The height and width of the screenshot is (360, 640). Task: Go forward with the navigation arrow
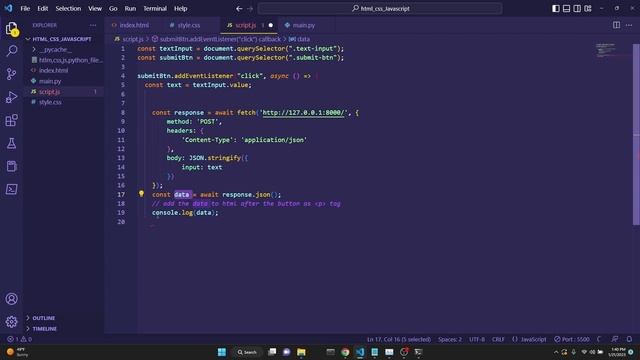tap(250, 9)
